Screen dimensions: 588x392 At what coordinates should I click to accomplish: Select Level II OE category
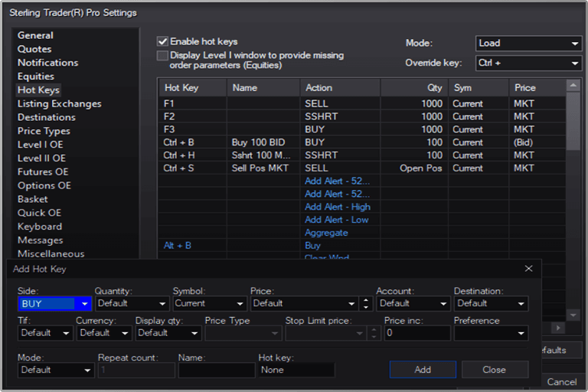pyautogui.click(x=41, y=158)
